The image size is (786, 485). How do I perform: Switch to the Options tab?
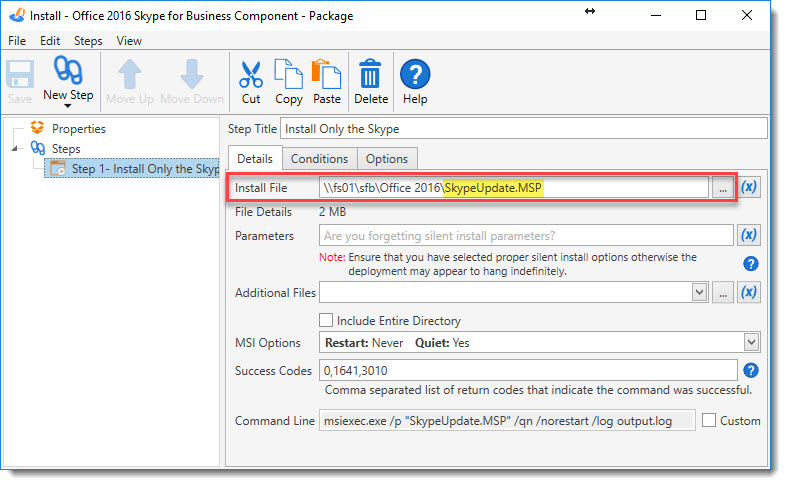click(386, 159)
